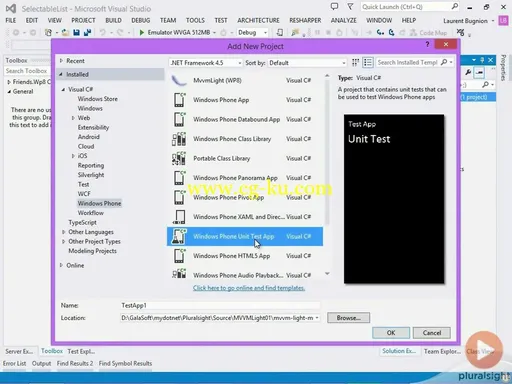
Task: Select Windows Phone Unit Test App icon
Action: [x=179, y=236]
